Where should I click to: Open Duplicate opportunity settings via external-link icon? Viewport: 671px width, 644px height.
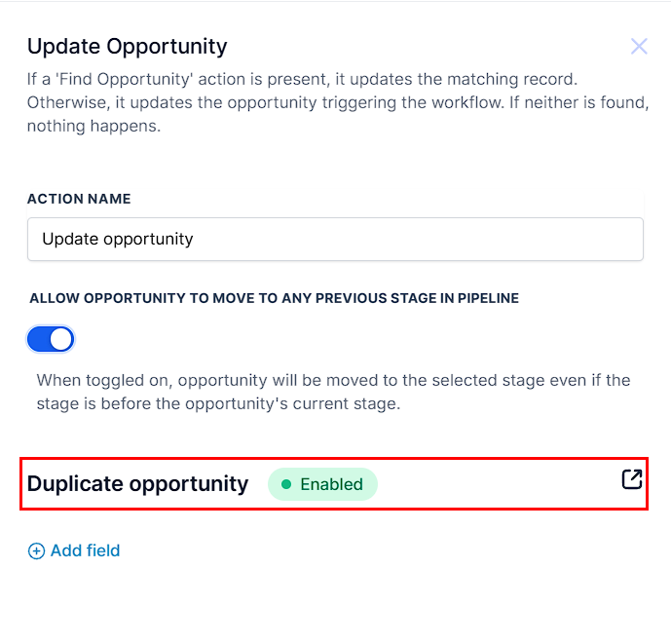[x=632, y=479]
